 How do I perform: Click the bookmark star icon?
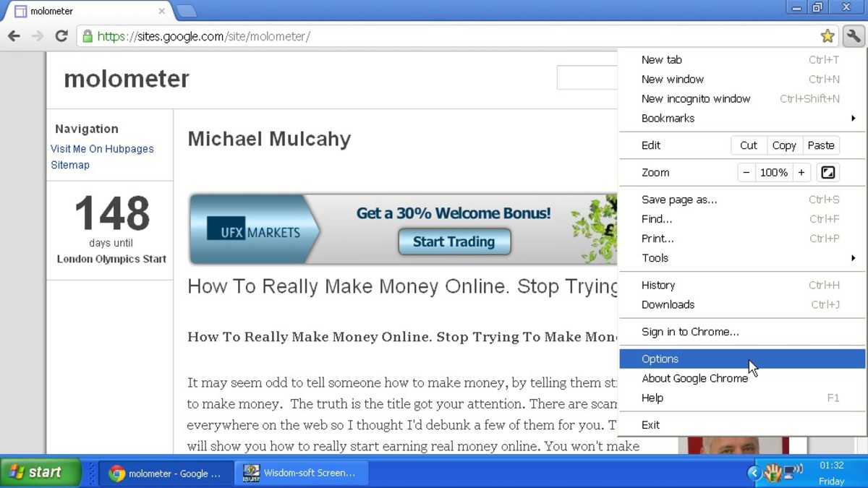click(827, 35)
